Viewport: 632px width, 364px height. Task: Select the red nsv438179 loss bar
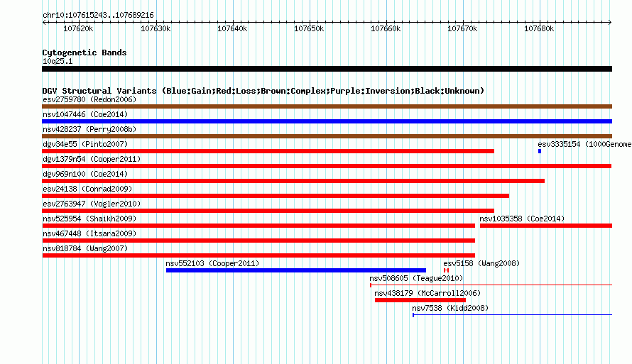pyautogui.click(x=420, y=300)
